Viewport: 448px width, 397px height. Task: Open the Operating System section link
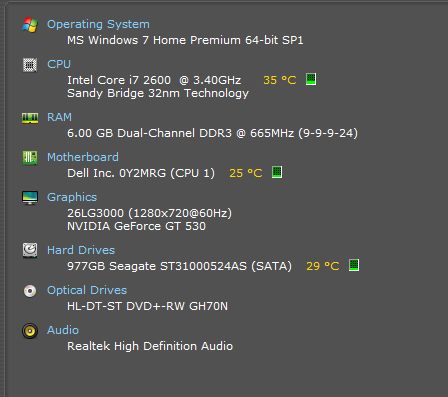pyautogui.click(x=98, y=25)
